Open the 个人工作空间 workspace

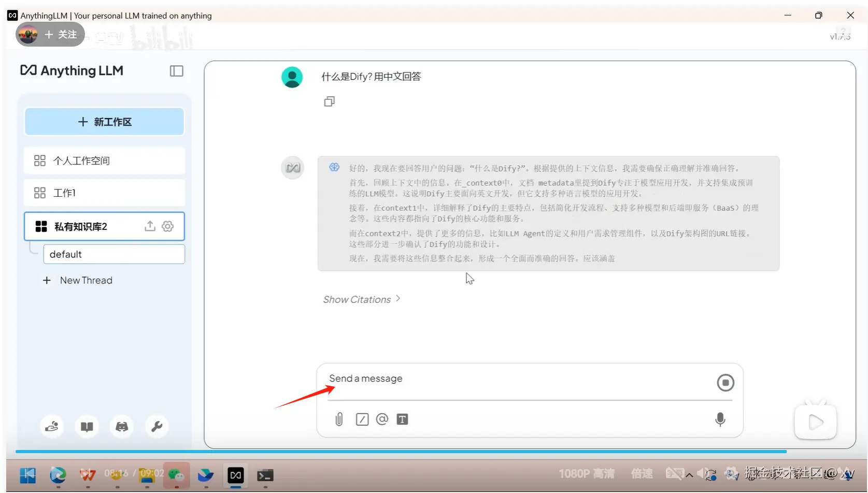pyautogui.click(x=104, y=161)
